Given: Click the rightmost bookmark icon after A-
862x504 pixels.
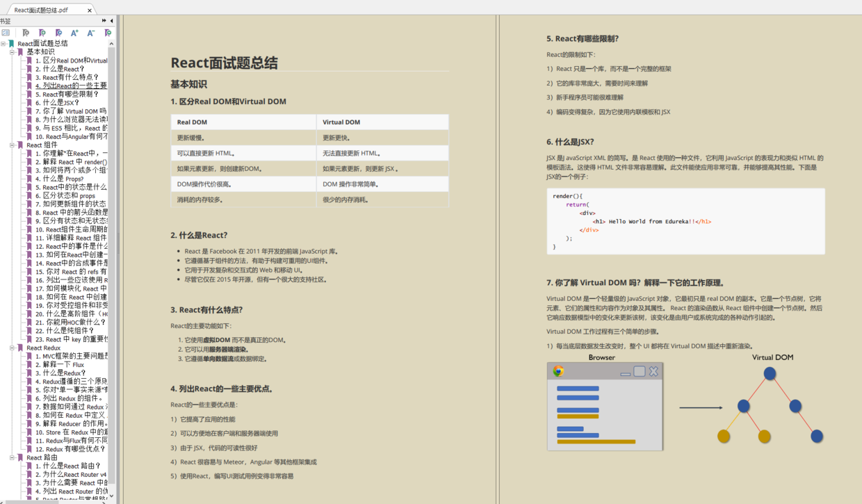Looking at the screenshot, I should pyautogui.click(x=108, y=33).
